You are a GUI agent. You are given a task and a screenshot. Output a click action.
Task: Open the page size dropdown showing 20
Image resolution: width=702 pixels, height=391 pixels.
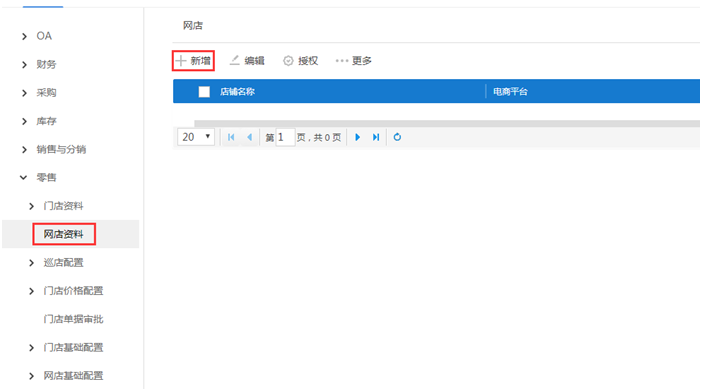pyautogui.click(x=196, y=137)
